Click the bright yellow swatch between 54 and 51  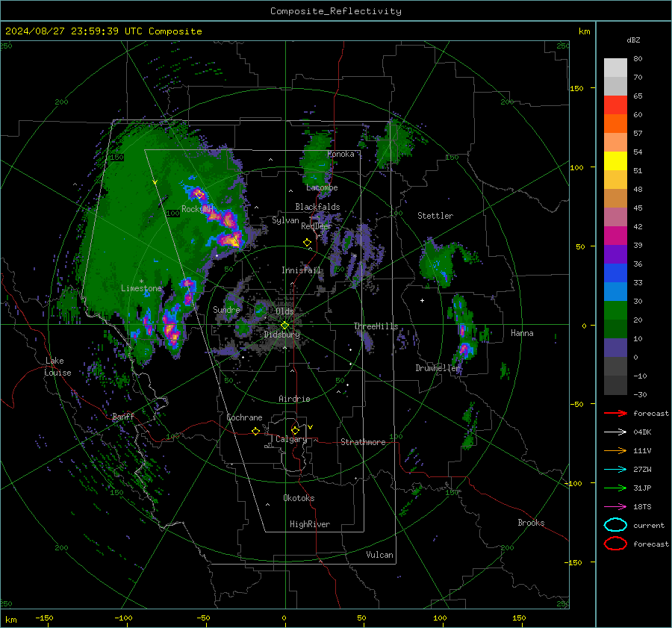click(615, 161)
